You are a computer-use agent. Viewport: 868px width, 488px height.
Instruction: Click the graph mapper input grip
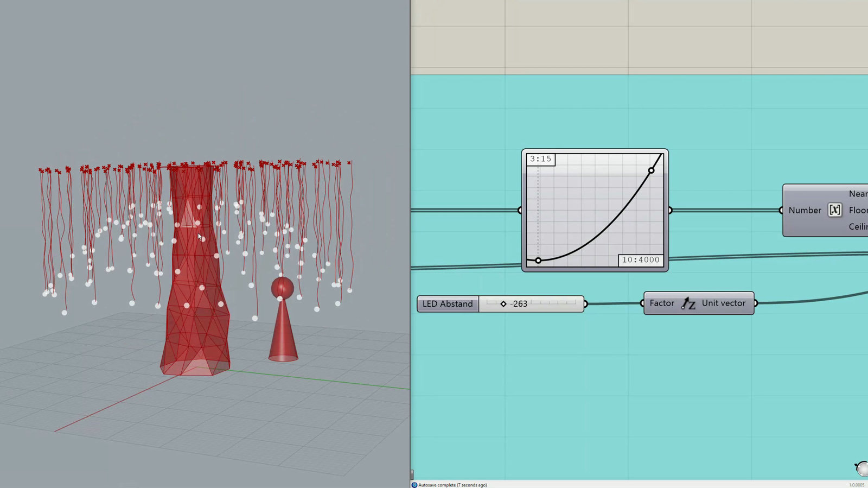(x=520, y=210)
